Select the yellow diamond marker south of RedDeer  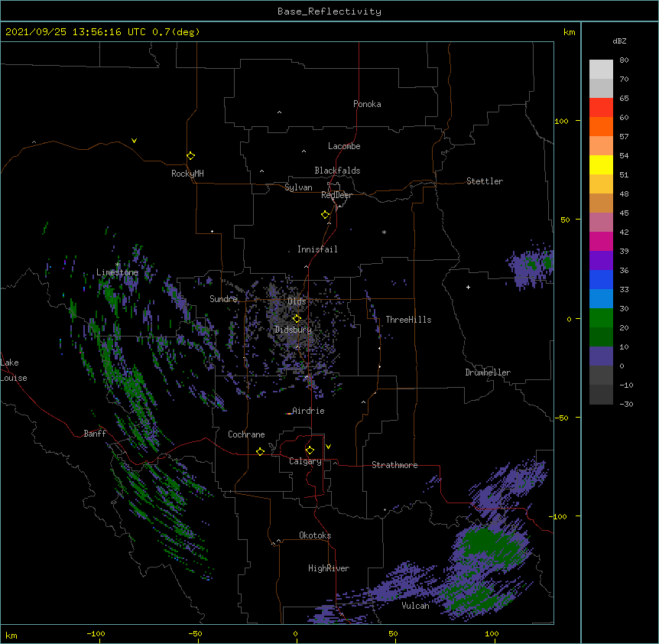326,215
